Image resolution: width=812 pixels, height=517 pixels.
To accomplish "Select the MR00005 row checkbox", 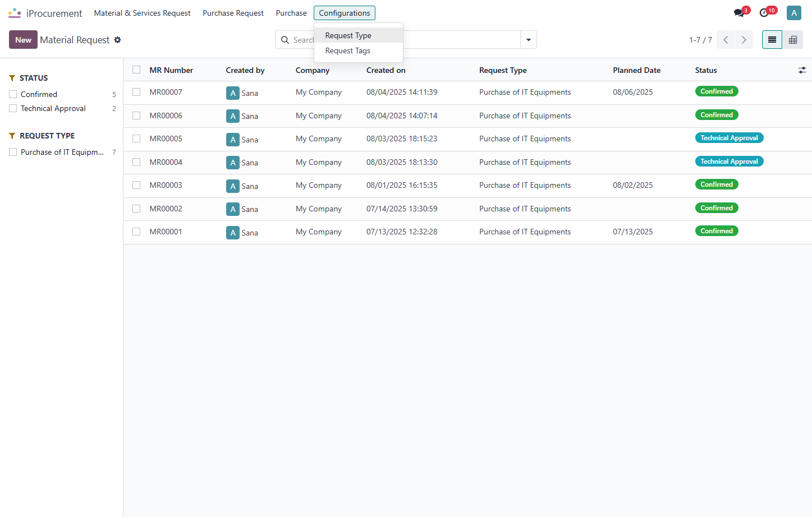I will 136,139.
